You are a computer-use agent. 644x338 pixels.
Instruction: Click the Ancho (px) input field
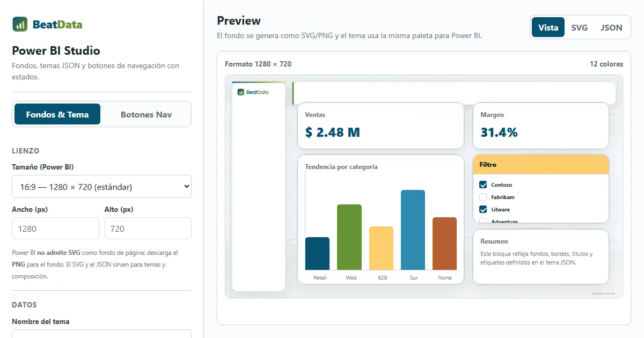click(55, 229)
